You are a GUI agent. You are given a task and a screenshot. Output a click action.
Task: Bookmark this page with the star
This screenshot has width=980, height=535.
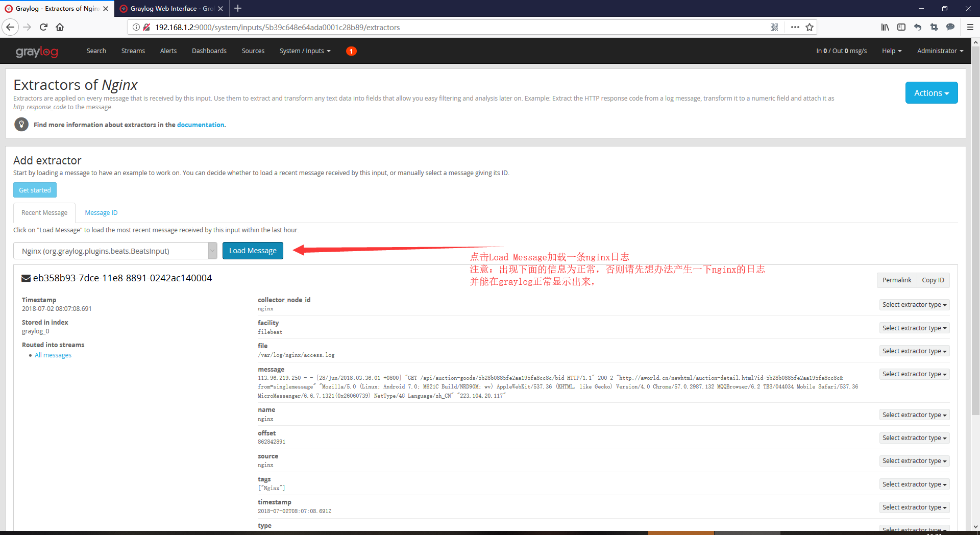pos(810,27)
